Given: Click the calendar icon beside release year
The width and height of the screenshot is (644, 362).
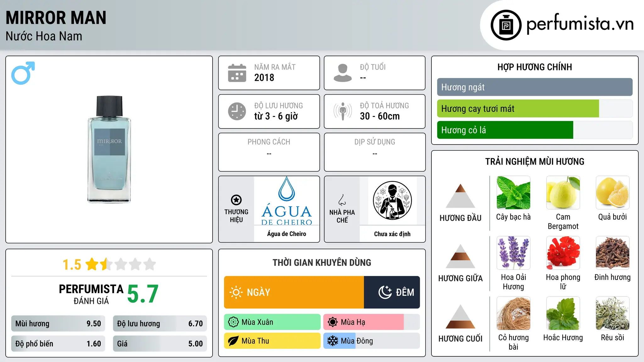Looking at the screenshot, I should (237, 73).
